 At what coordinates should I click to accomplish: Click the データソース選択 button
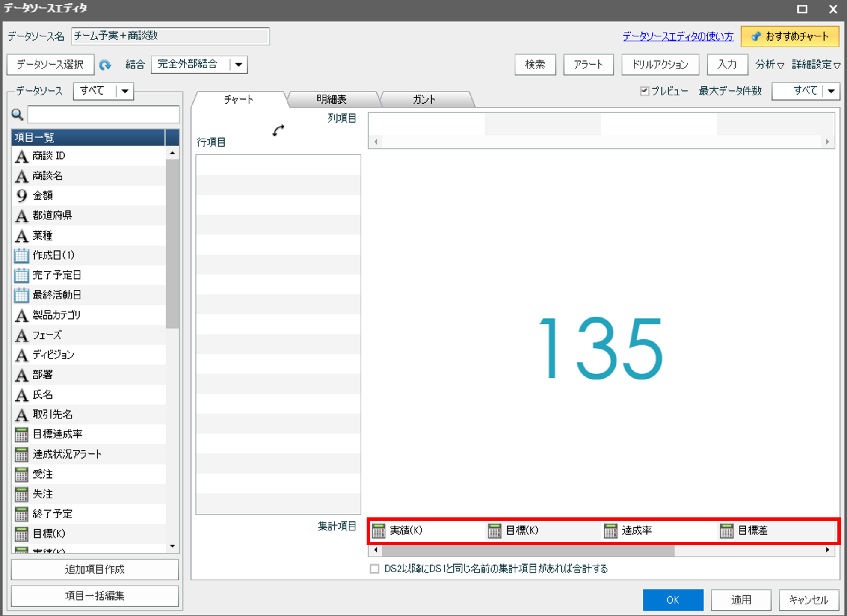(50, 65)
